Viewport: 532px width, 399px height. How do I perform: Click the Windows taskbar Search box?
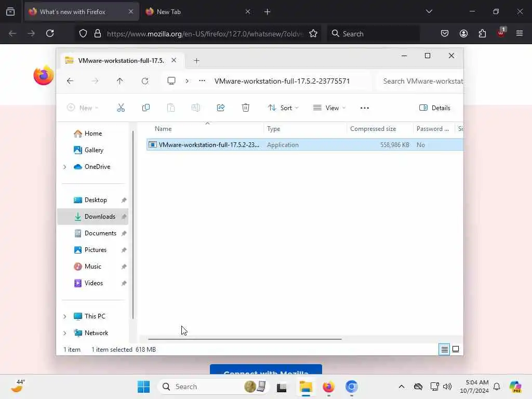[214, 387]
